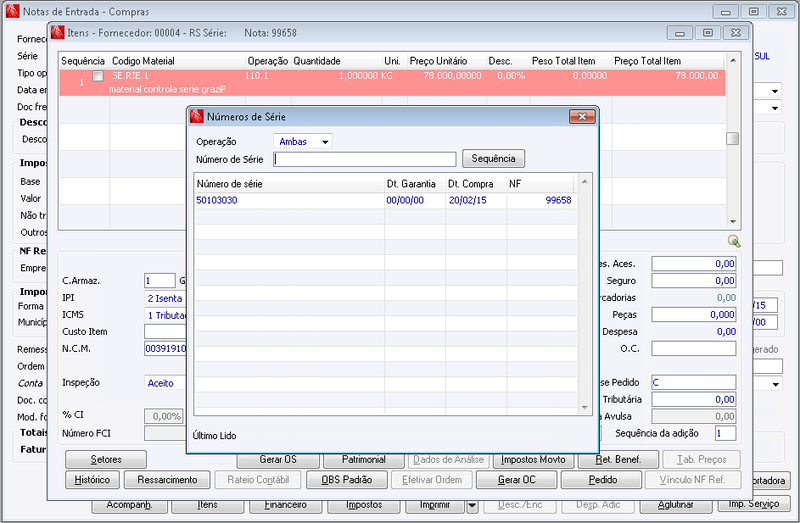
Task: Click the Peças value field
Action: 693,315
